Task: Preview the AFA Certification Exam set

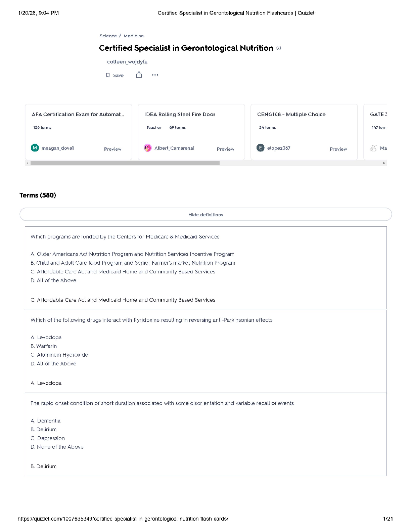Action: (112, 149)
